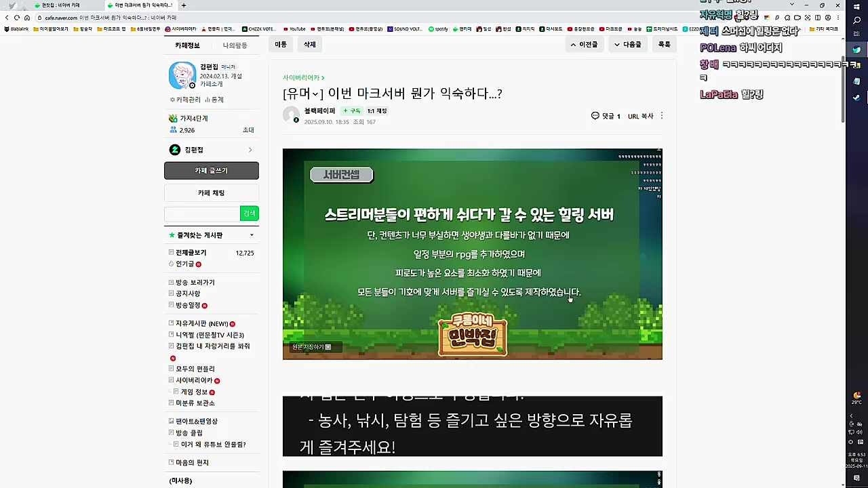Click the 즐겨찾는 게시판 green star icon
The width and height of the screenshot is (868, 488).
(172, 235)
